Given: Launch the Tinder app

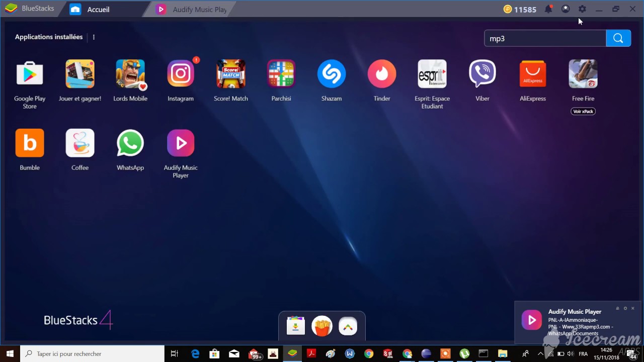Looking at the screenshot, I should point(382,74).
